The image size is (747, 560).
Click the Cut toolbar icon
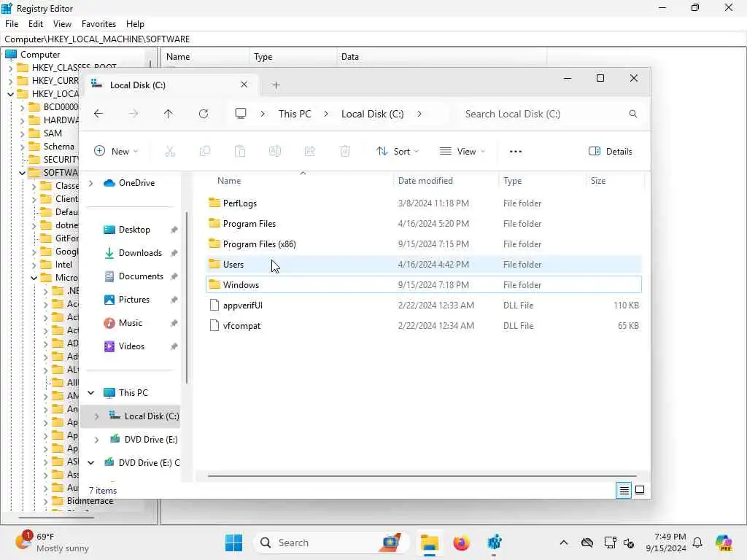170,152
